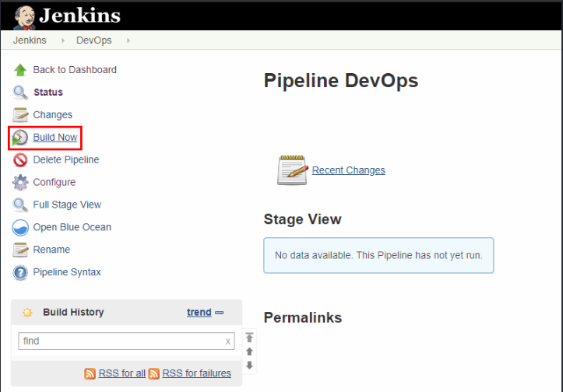Click the up arrow in build history
563x392 pixels.
249,352
